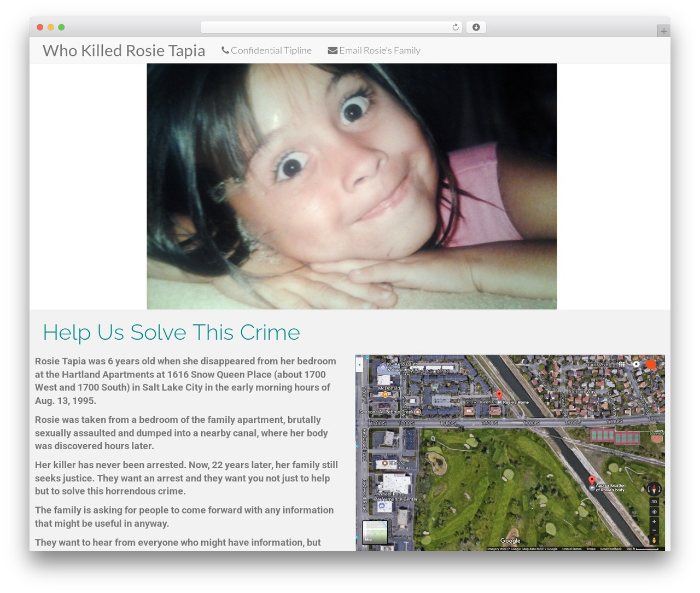700x593 pixels.
Task: Click the paragraph starting 'The family is asking'
Action: pos(184,516)
